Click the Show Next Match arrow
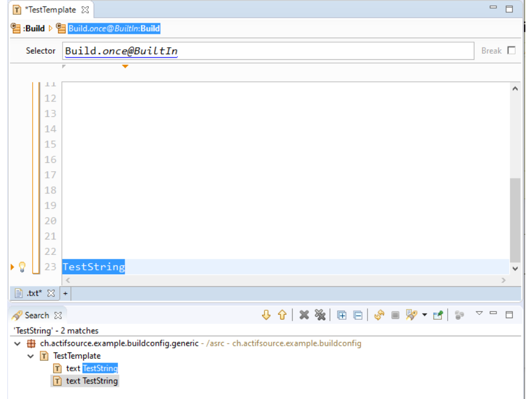The width and height of the screenshot is (532, 399). coord(266,315)
